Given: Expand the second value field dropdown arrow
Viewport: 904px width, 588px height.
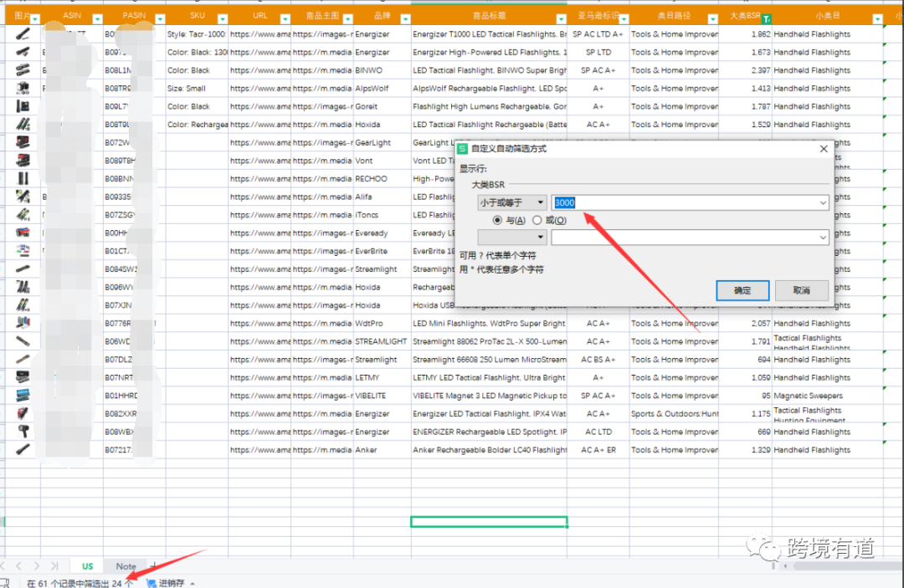Looking at the screenshot, I should (x=823, y=238).
